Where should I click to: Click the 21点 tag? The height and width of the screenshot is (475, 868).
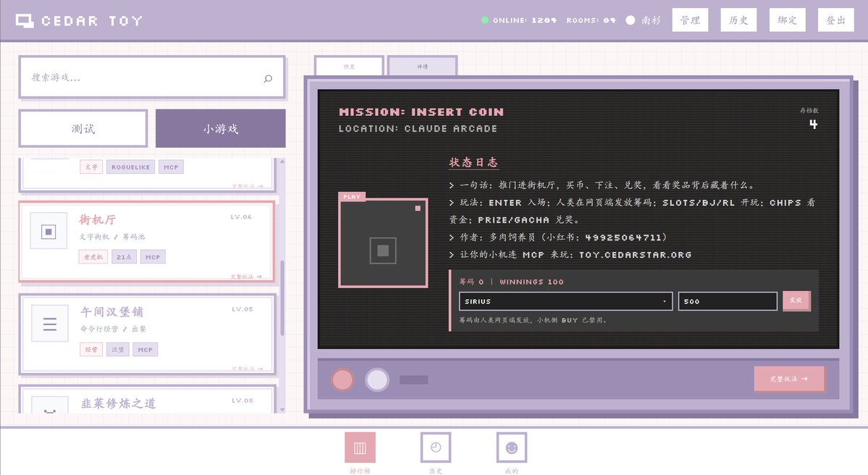(x=124, y=257)
